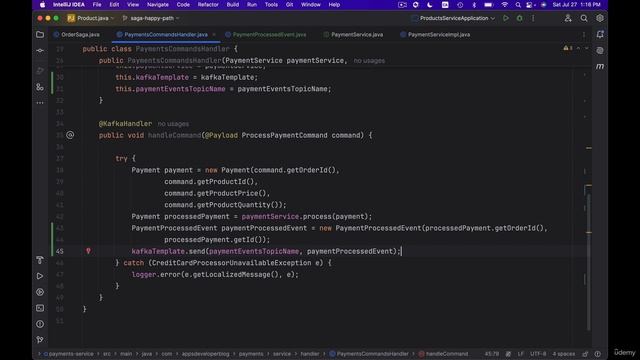Switch to the OrderSaga.java tab

tap(77, 35)
